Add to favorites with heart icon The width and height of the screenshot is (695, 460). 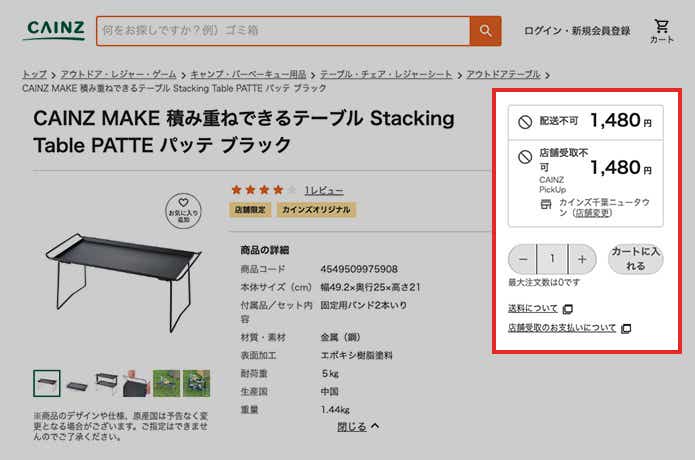click(x=183, y=211)
